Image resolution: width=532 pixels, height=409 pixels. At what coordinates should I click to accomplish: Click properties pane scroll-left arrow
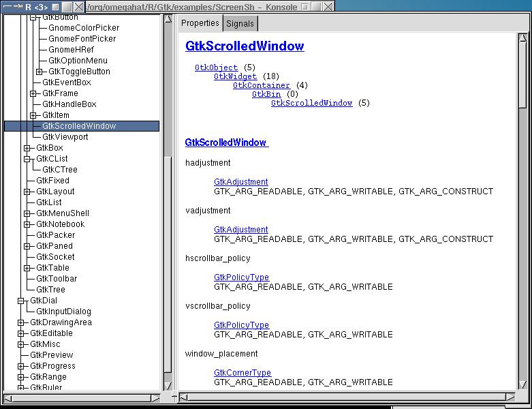click(183, 397)
